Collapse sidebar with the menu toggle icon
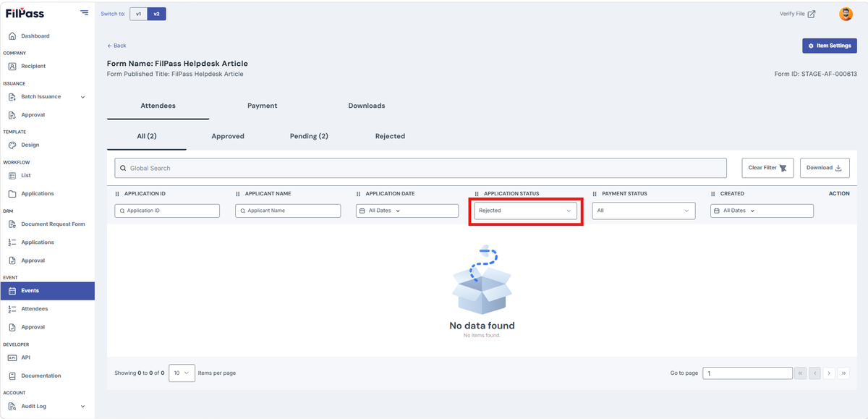The image size is (868, 419). [x=85, y=13]
